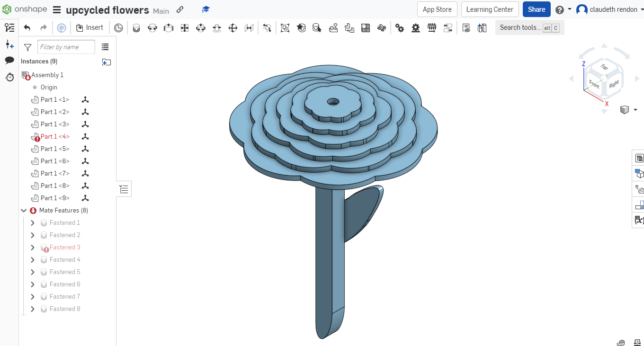
Task: Click the add plus icon in left sidebar
Action: pos(9,44)
